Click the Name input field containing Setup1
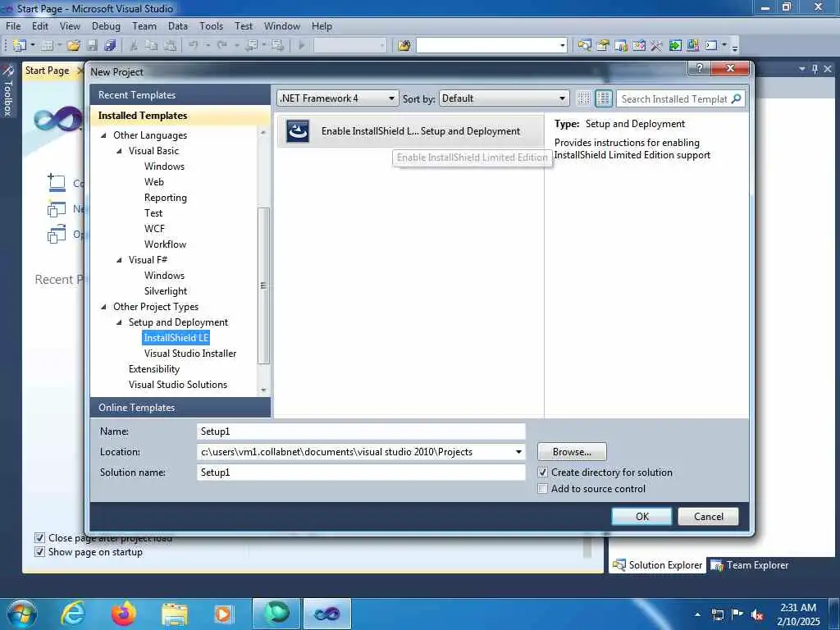840x630 pixels. [x=361, y=431]
